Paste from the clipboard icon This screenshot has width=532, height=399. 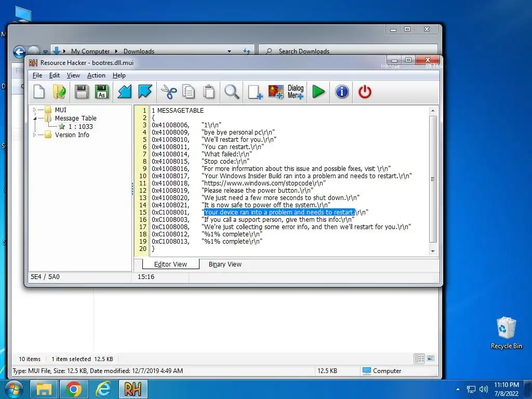209,91
